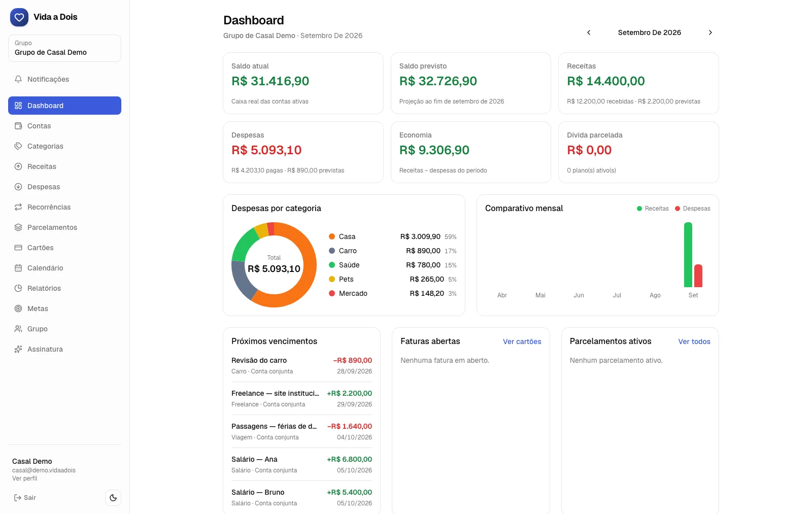Click the yellow Pets legend dot
Image resolution: width=812 pixels, height=514 pixels.
(332, 279)
